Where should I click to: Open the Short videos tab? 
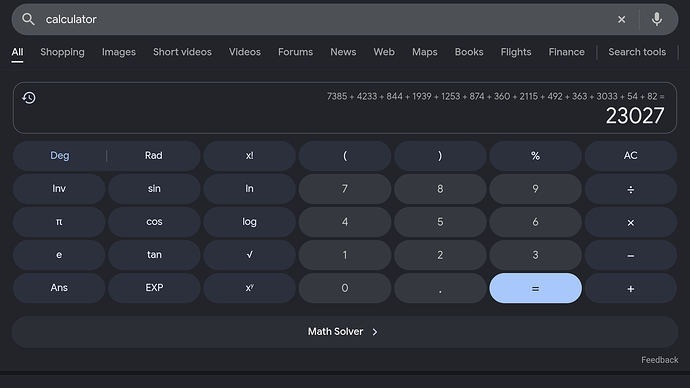(x=182, y=52)
